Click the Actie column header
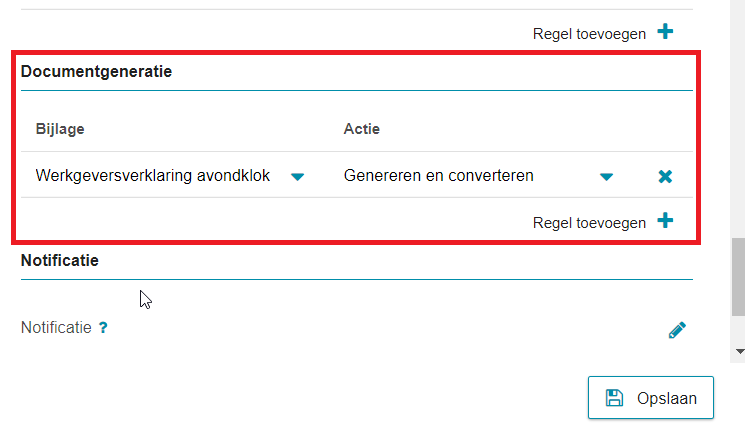The width and height of the screenshot is (745, 440). (362, 129)
